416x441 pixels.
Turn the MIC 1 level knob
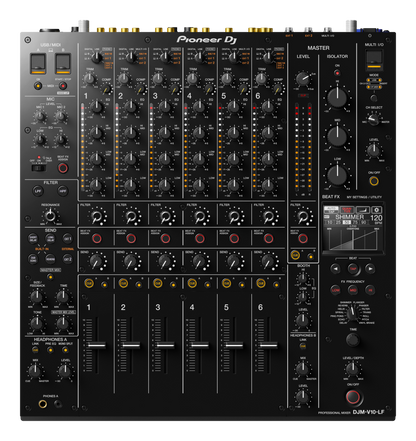click(40, 117)
